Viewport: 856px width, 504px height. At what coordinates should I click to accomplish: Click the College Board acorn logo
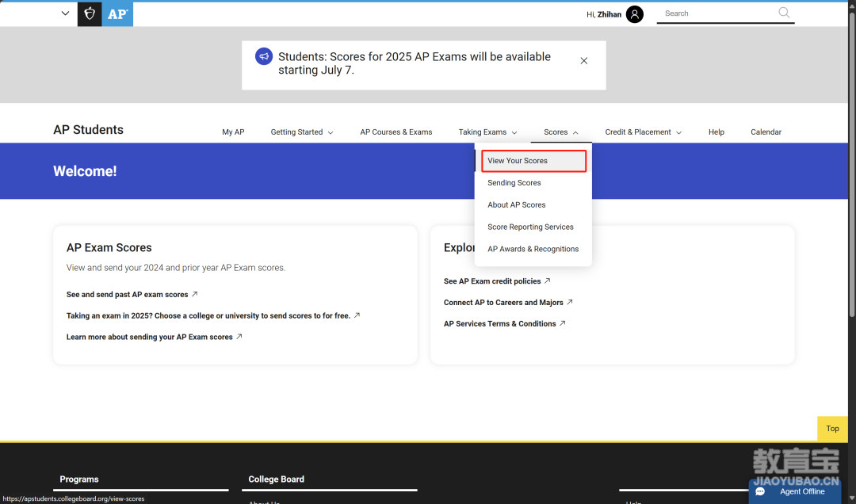click(x=90, y=14)
